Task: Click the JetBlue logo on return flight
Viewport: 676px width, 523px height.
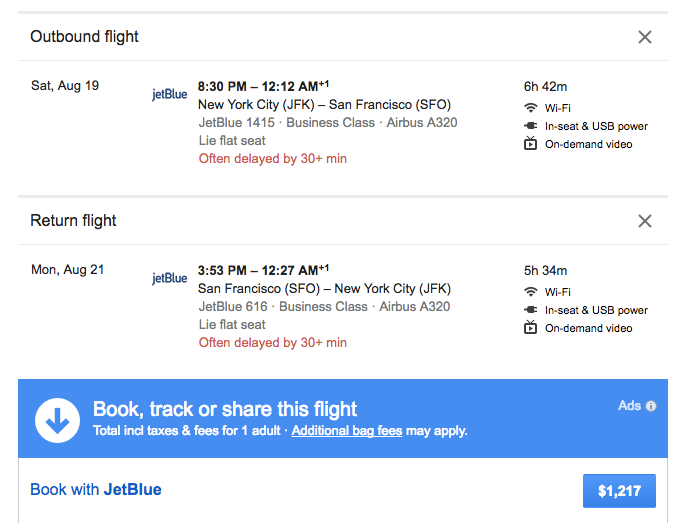Action: (169, 279)
